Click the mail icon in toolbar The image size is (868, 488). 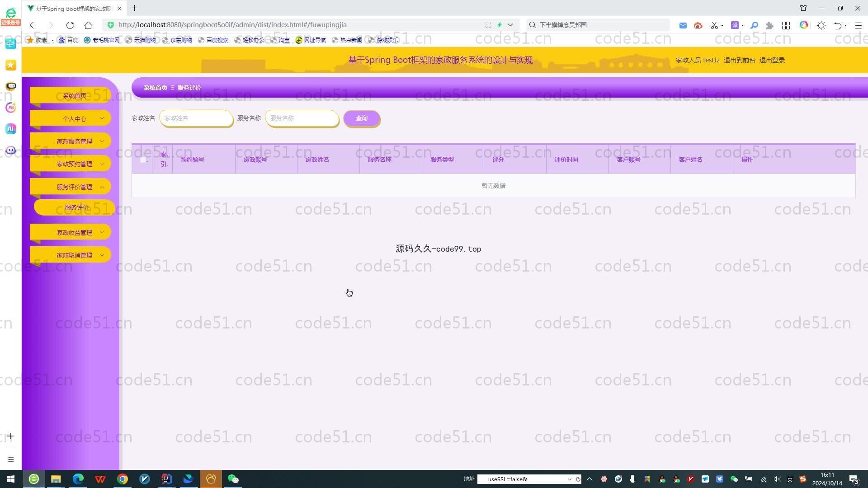pyautogui.click(x=683, y=25)
